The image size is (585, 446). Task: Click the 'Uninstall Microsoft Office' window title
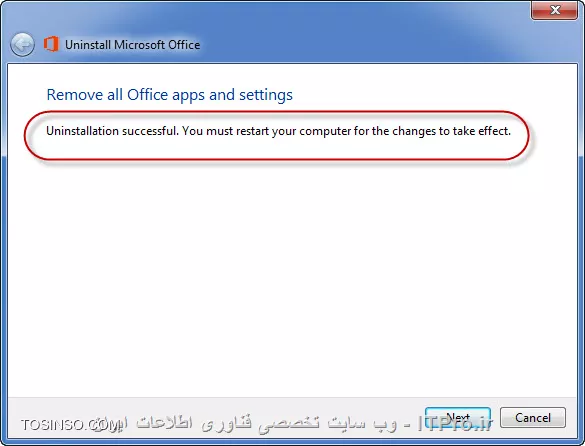[132, 45]
